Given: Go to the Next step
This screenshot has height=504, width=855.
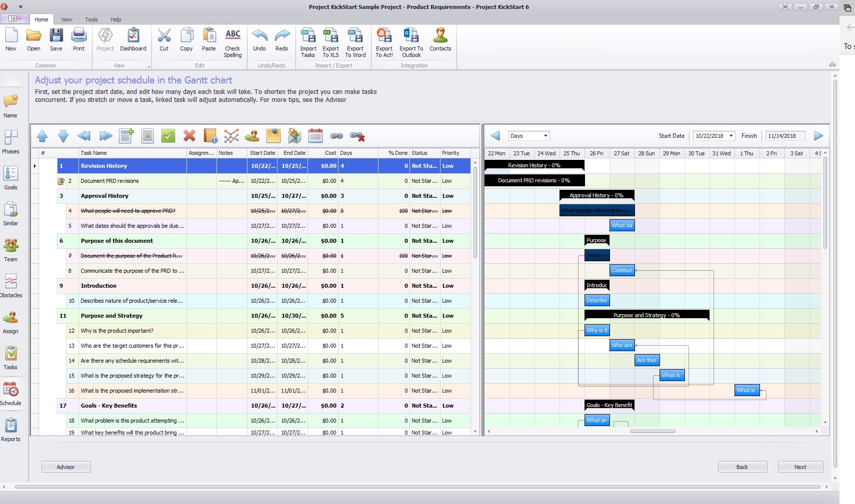Looking at the screenshot, I should click(x=799, y=467).
